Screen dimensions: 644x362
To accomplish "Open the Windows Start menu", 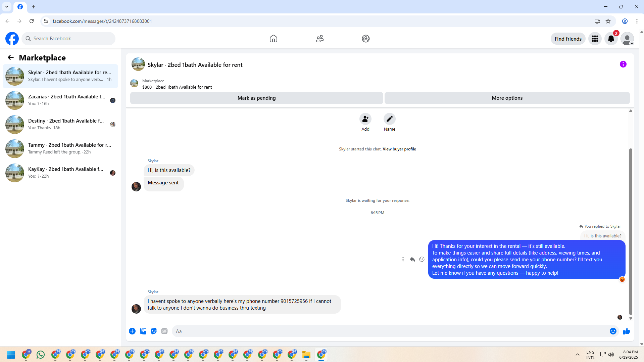I will tap(11, 355).
